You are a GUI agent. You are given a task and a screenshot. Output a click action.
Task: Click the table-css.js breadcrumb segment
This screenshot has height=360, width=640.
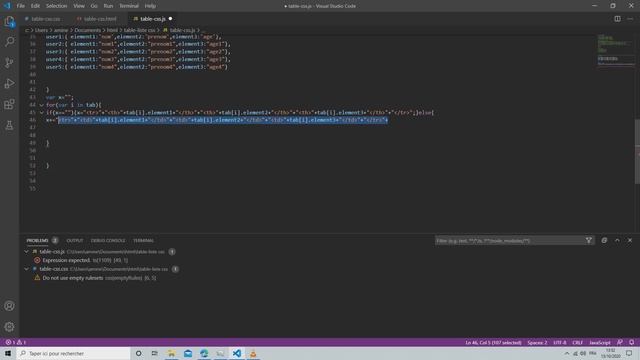[182, 30]
